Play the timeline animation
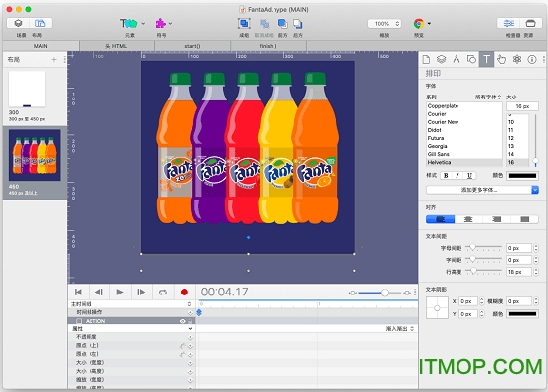The height and width of the screenshot is (392, 548). [x=120, y=292]
